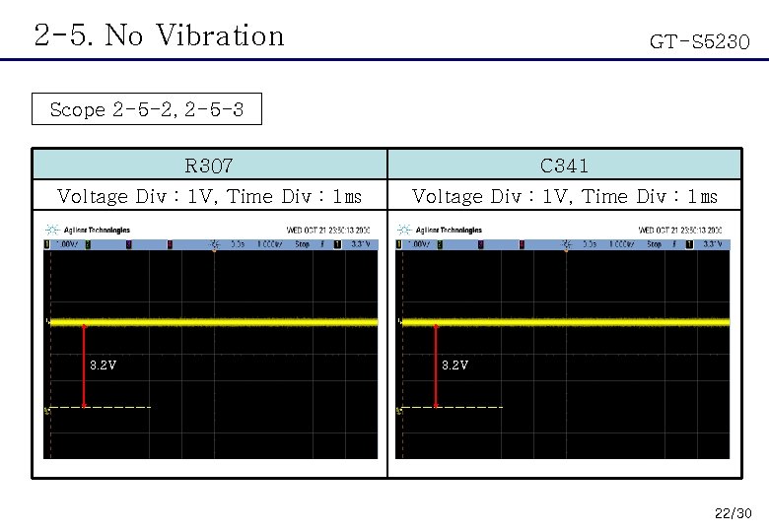
Task: Click the trigger source 1 box in R307 scope
Action: pos(337,244)
